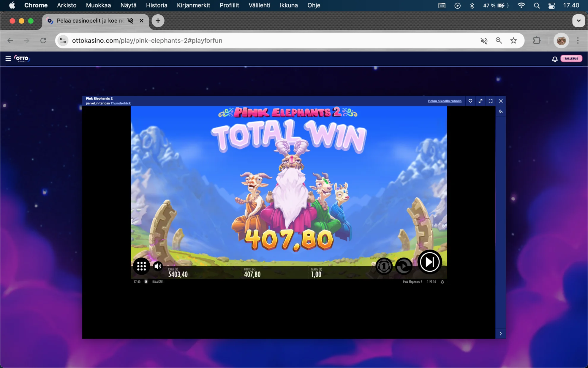Open the Bluetooth menu bar icon

(x=472, y=5)
